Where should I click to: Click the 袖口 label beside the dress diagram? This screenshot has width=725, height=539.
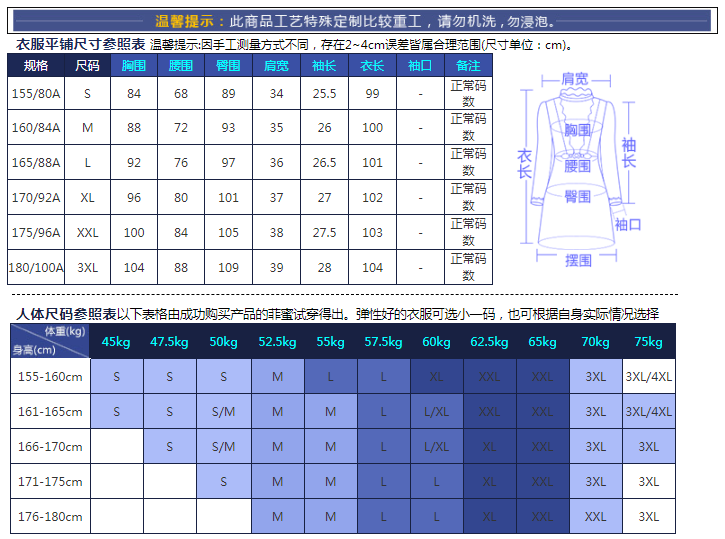pos(628,224)
